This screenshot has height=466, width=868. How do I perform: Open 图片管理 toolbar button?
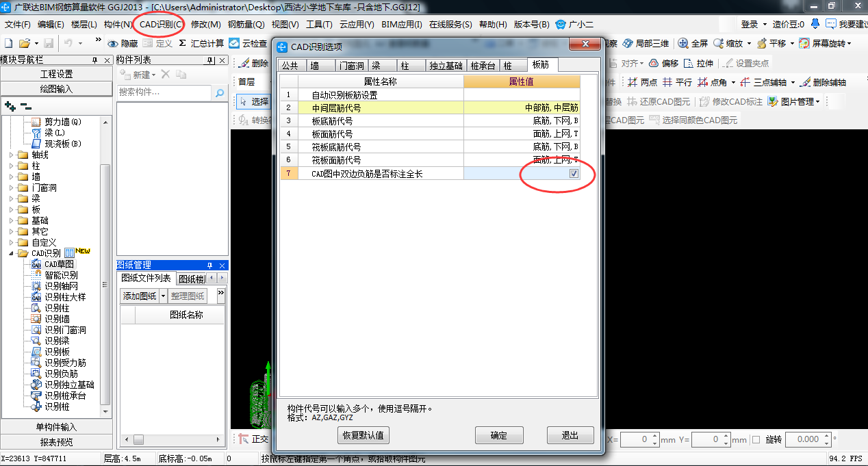(793, 101)
